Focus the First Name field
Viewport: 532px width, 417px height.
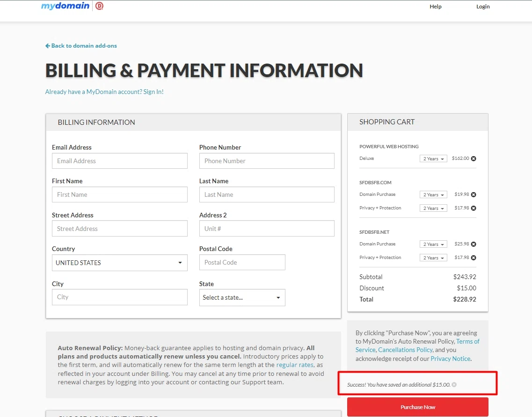click(x=119, y=194)
